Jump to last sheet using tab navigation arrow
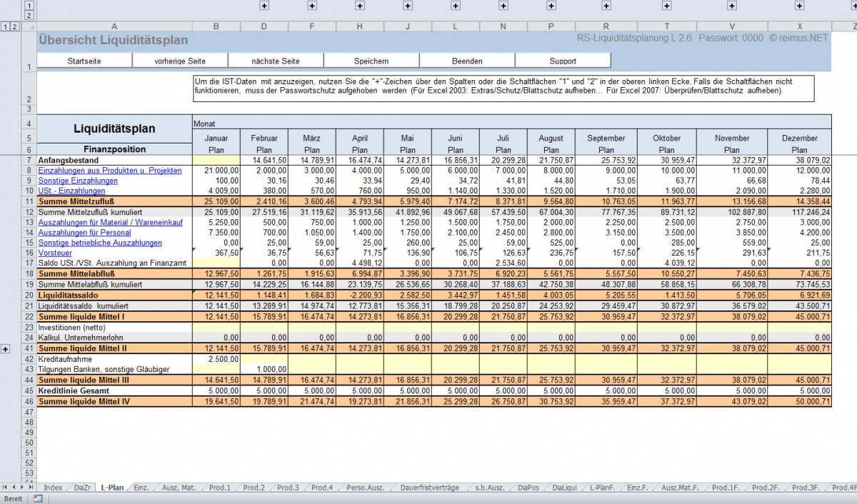The width and height of the screenshot is (857, 504). [31, 488]
